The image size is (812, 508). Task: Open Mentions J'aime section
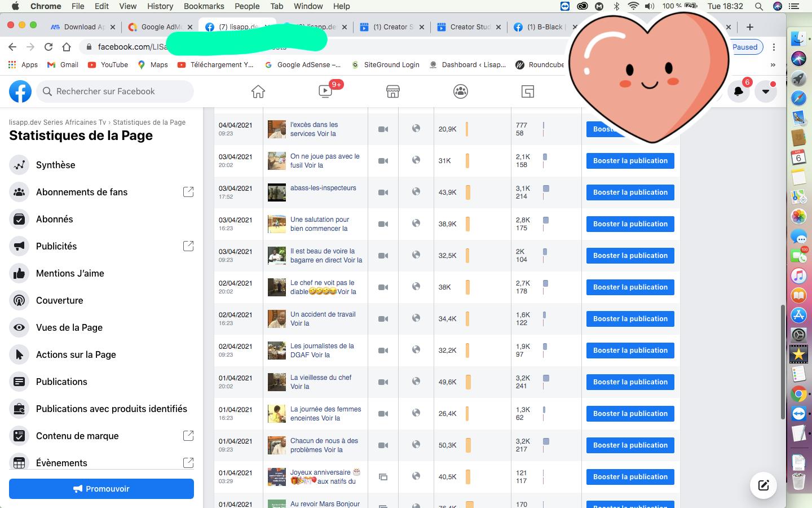[x=101, y=273]
